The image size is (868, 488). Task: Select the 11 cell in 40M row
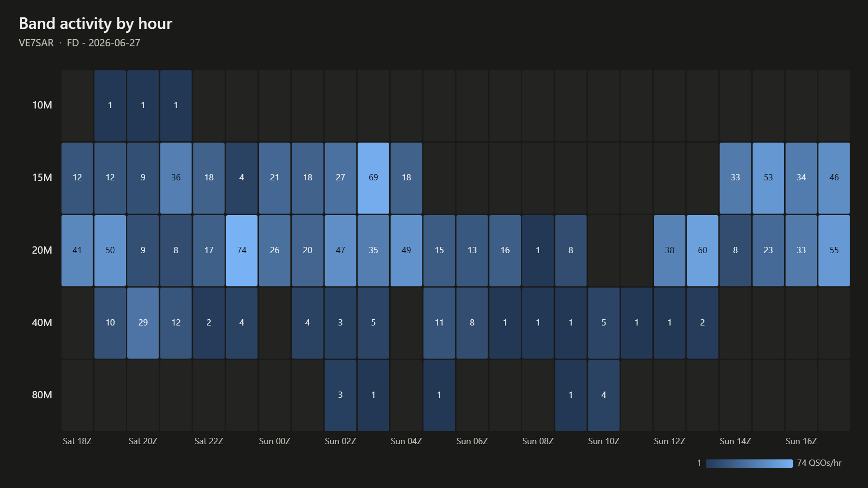(x=439, y=323)
